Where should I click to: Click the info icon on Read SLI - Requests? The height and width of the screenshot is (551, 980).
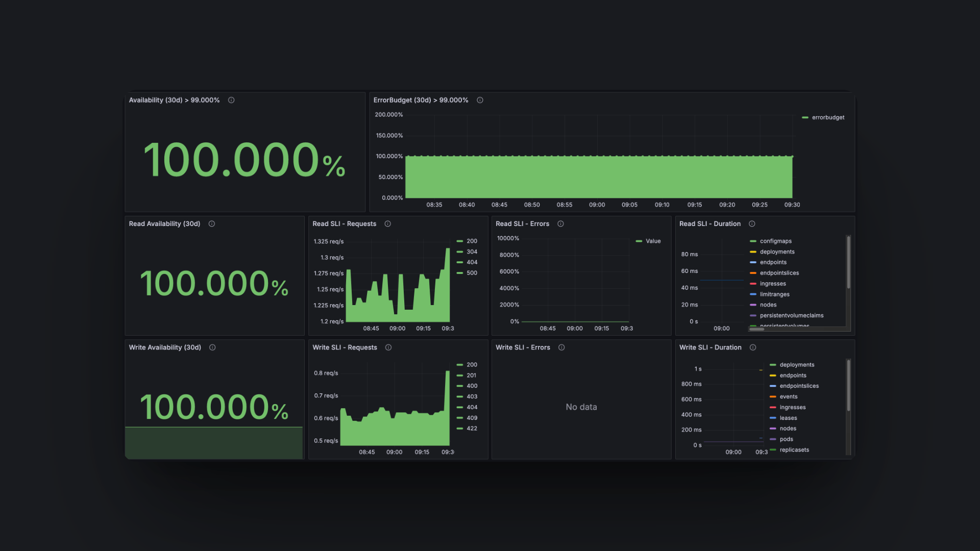pyautogui.click(x=387, y=223)
